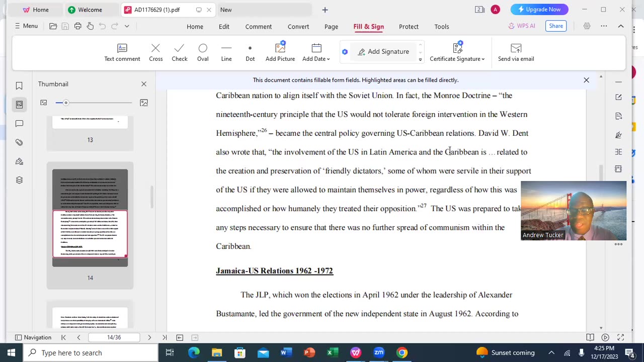The image size is (644, 362).
Task: Open Microsoft Edge from the taskbar
Action: [x=194, y=353]
